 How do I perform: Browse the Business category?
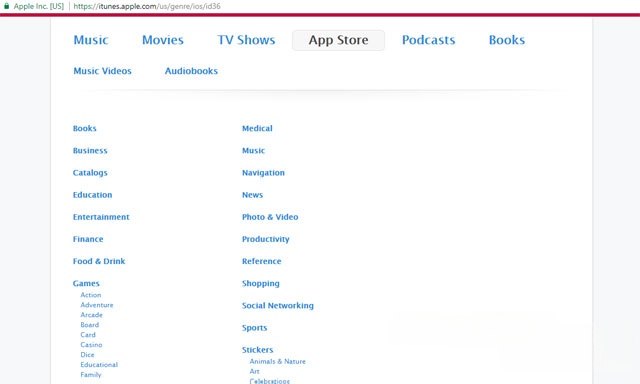90,150
